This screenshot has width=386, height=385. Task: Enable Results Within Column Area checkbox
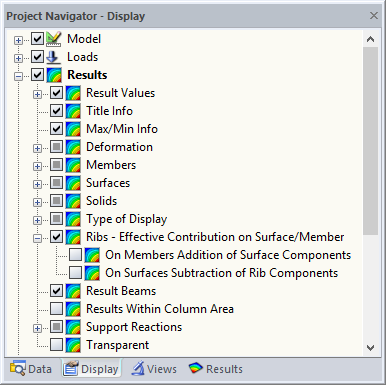coord(56,309)
